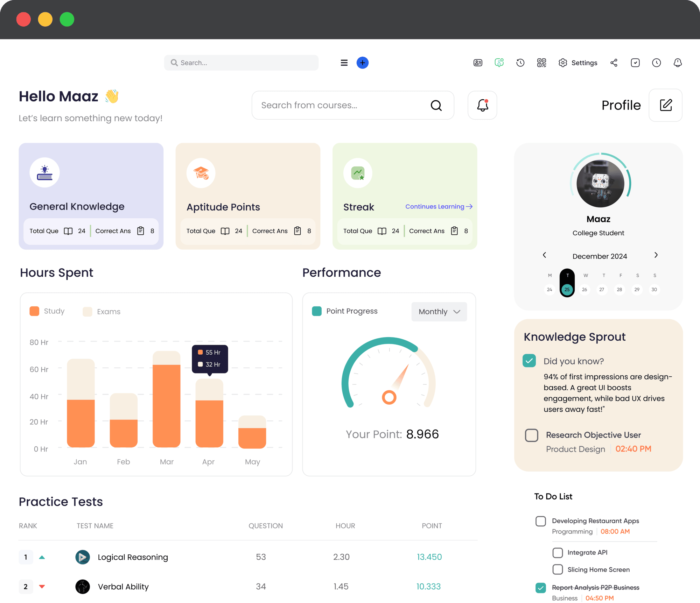Click the orange Study legend swatch

click(34, 311)
